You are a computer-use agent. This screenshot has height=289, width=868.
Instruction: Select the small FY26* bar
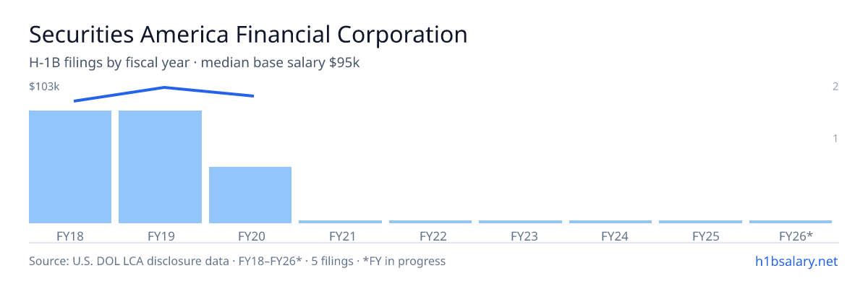point(791,222)
